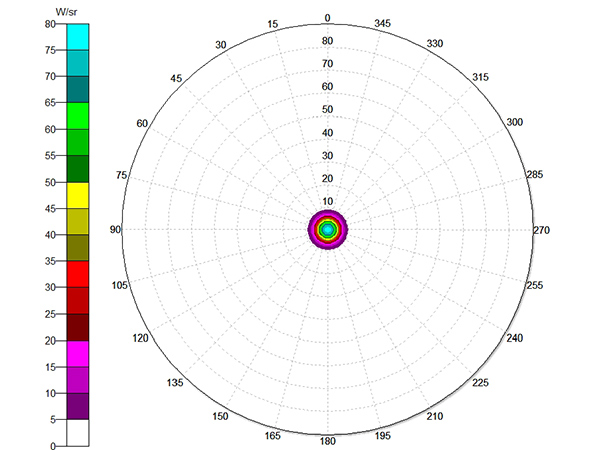Click the radial ring label 40
Screen dimensions: 600x450
tap(327, 132)
